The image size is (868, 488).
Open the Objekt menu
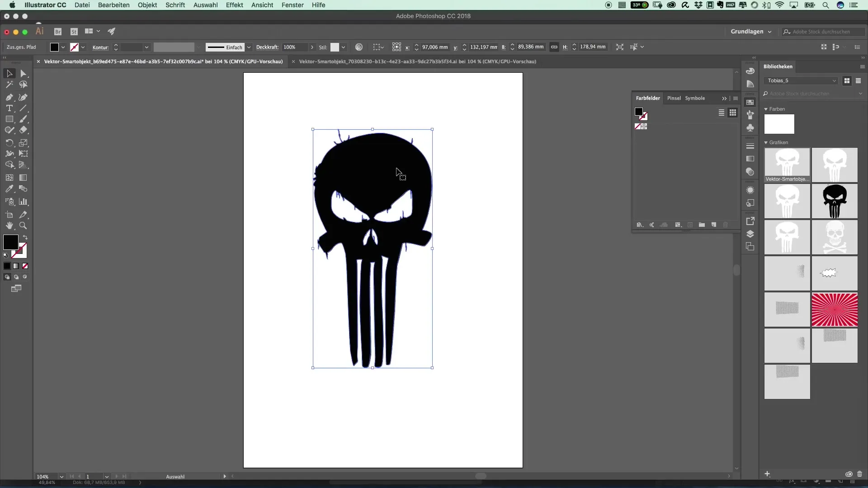point(147,5)
